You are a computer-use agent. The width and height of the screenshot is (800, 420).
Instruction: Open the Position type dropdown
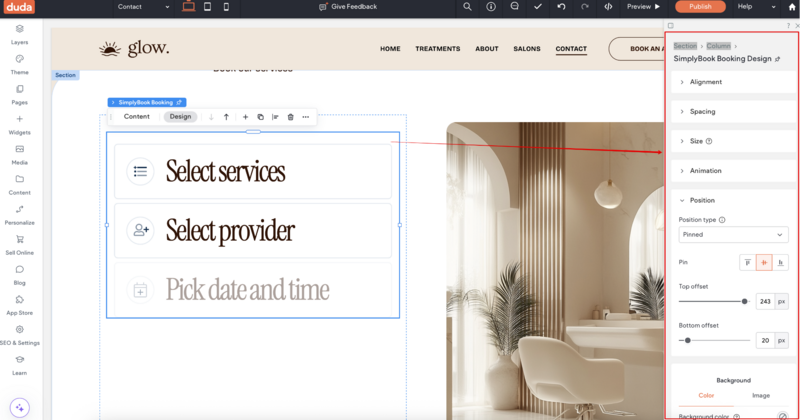733,235
